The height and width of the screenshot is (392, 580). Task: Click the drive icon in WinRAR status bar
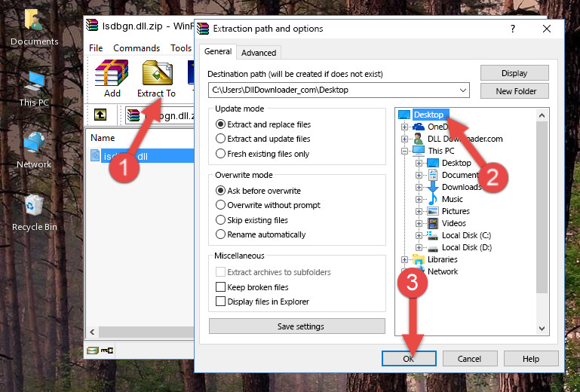(x=93, y=351)
